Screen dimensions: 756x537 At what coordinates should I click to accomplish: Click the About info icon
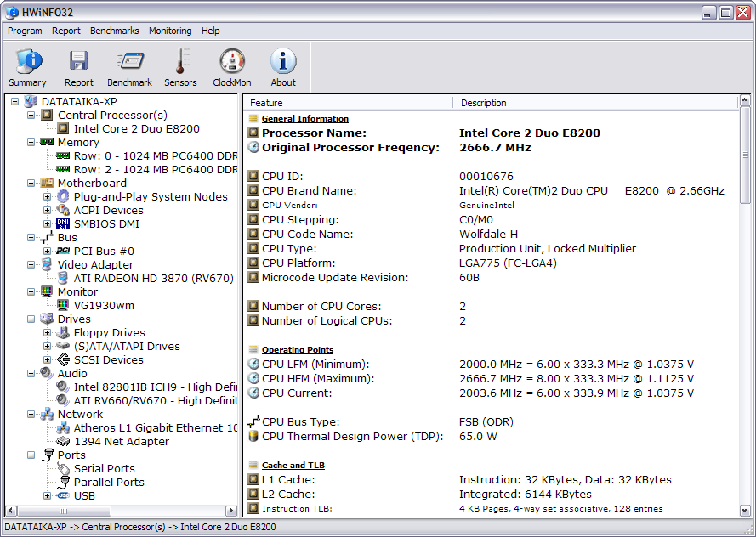pos(283,67)
